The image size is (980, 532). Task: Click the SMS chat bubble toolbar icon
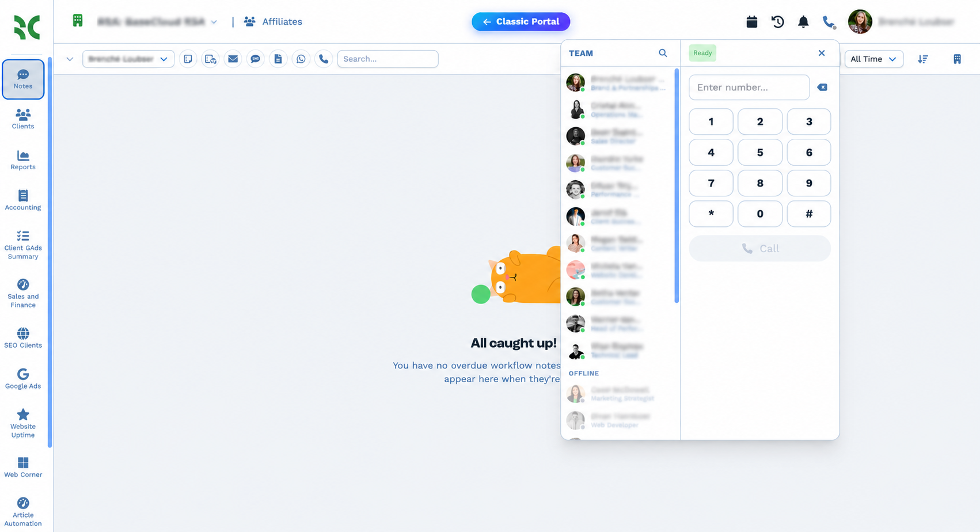256,59
